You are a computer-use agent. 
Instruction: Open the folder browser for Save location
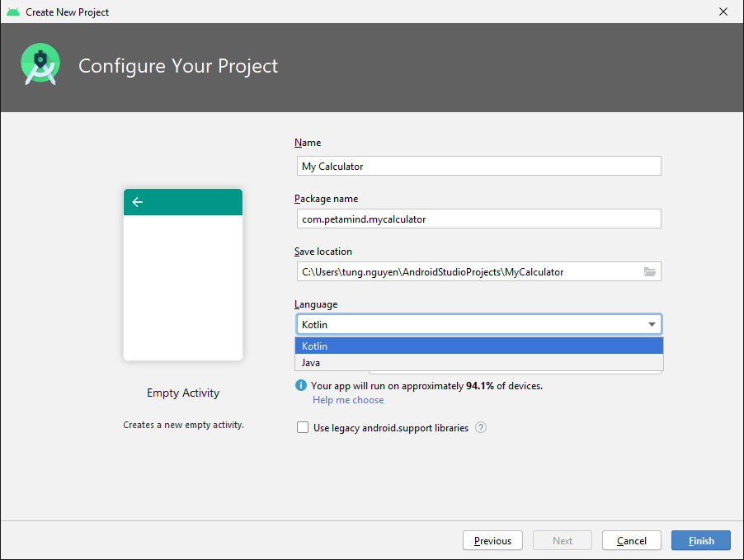click(651, 271)
